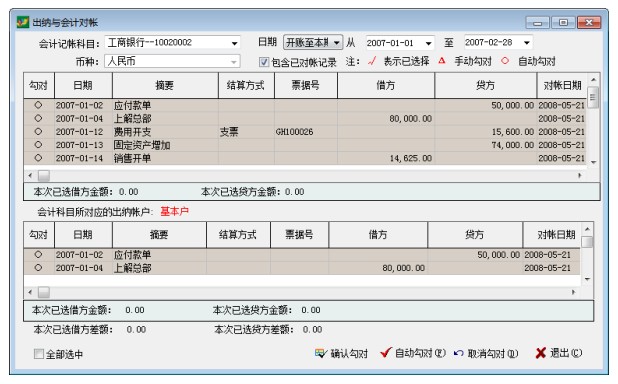
Task: Toggle the 全部选中 select-all checkbox
Action: (39, 354)
